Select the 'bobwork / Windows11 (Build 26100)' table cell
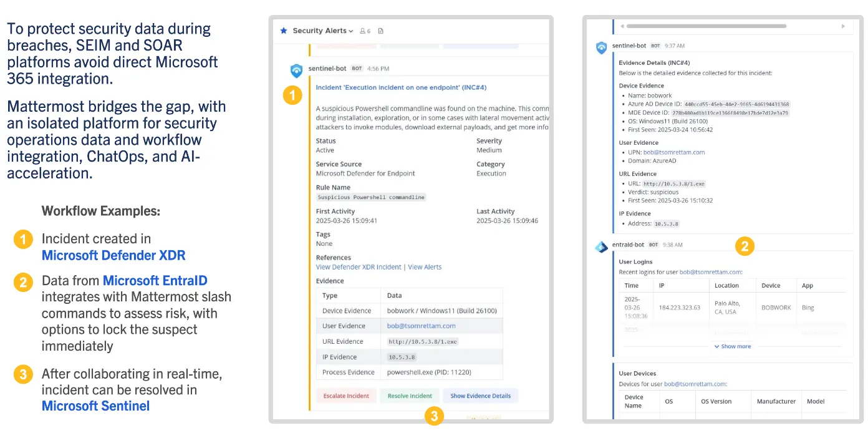Image resolution: width=868 pixels, height=433 pixels. 441,311
